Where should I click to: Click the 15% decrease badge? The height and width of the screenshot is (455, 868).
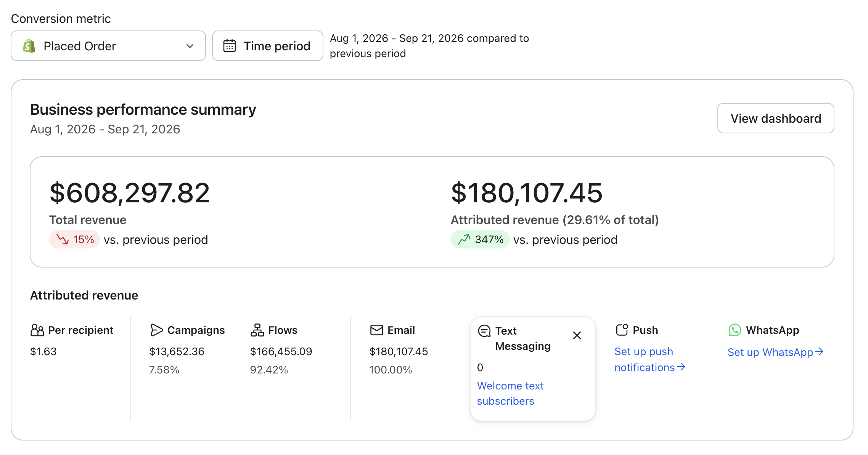click(74, 239)
